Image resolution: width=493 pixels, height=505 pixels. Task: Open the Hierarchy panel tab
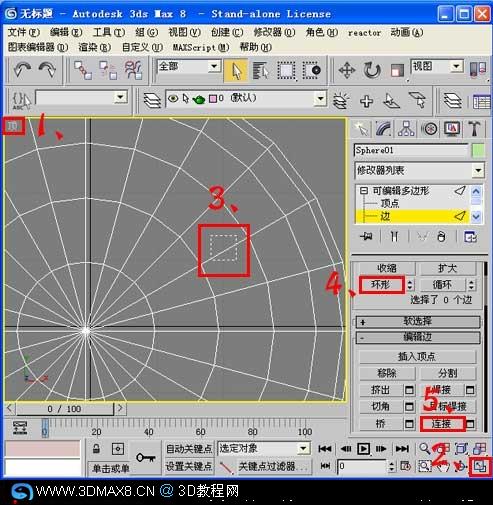(406, 129)
